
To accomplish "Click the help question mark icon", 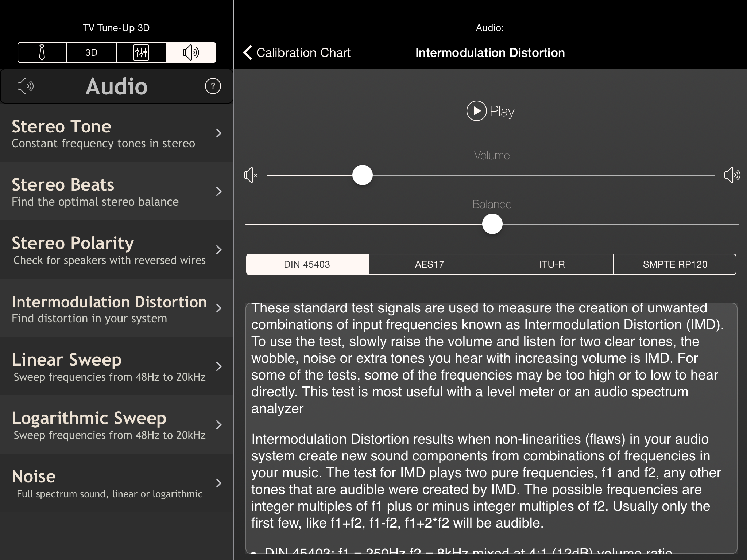I will tap(213, 86).
